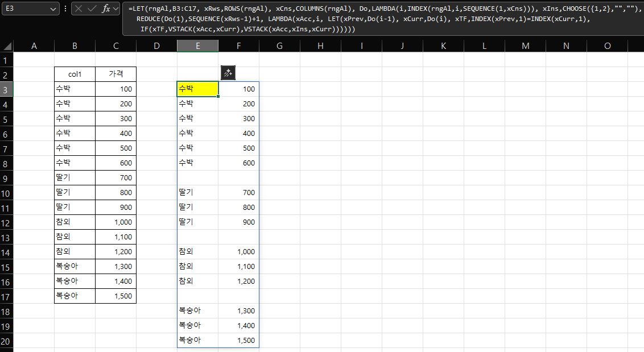The image size is (644, 352).
Task: Click the magic wand icon above cell F3
Action: point(228,73)
